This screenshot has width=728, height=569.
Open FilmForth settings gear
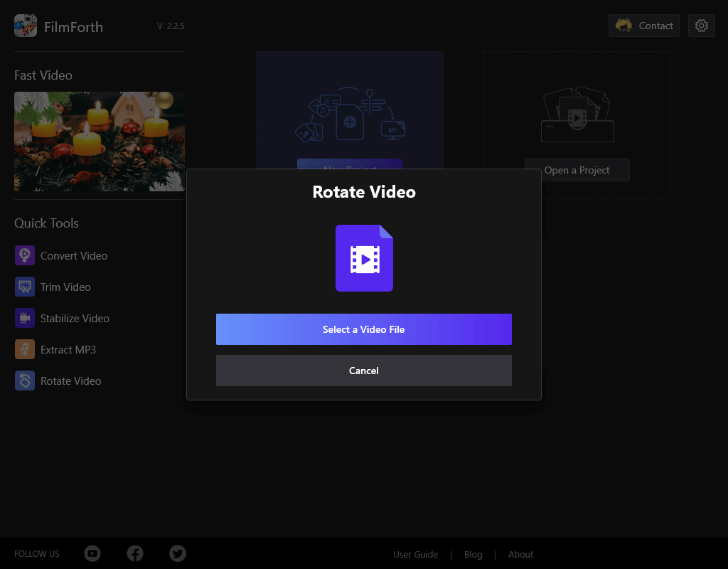[702, 25]
